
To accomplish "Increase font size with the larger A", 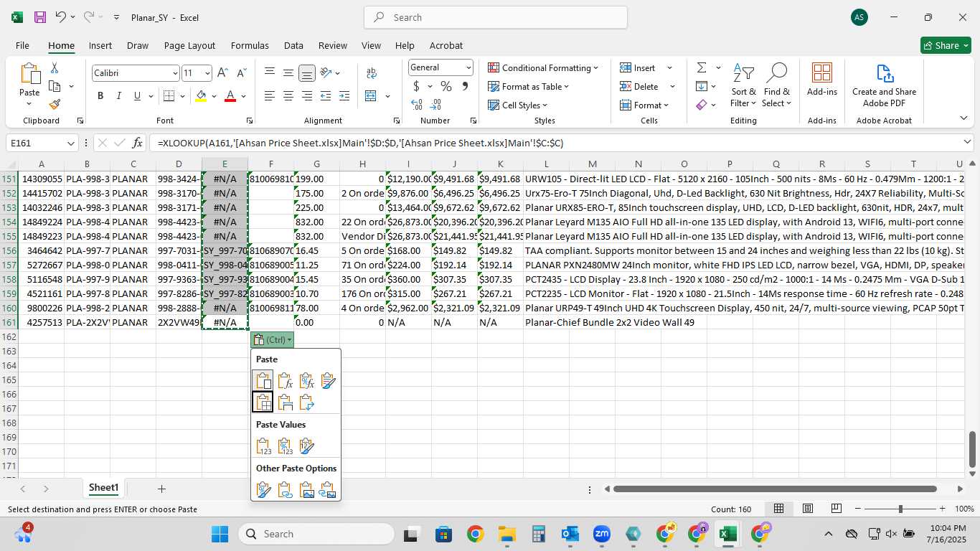I will [222, 73].
